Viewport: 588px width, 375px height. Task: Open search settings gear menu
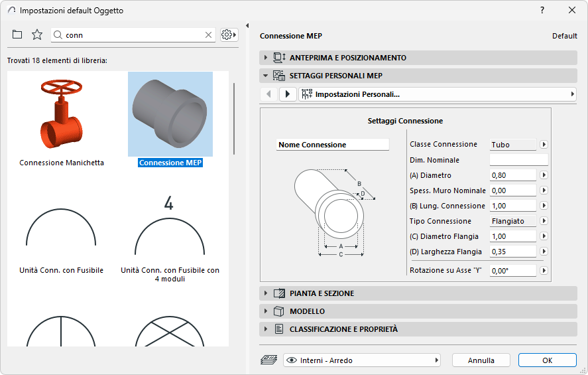point(229,35)
